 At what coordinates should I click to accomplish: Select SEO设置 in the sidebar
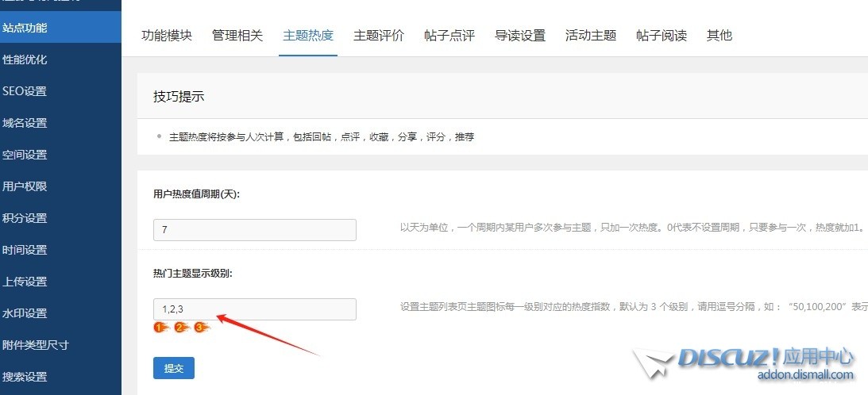pos(25,91)
